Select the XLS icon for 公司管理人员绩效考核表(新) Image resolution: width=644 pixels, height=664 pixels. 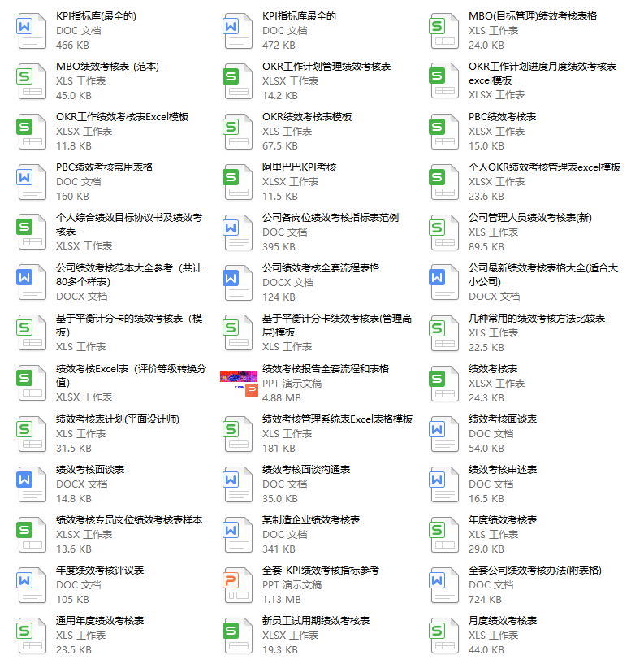click(444, 232)
